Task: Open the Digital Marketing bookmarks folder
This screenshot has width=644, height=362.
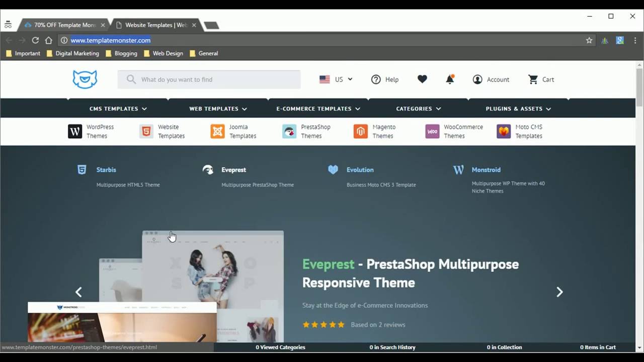Action: tap(72, 53)
